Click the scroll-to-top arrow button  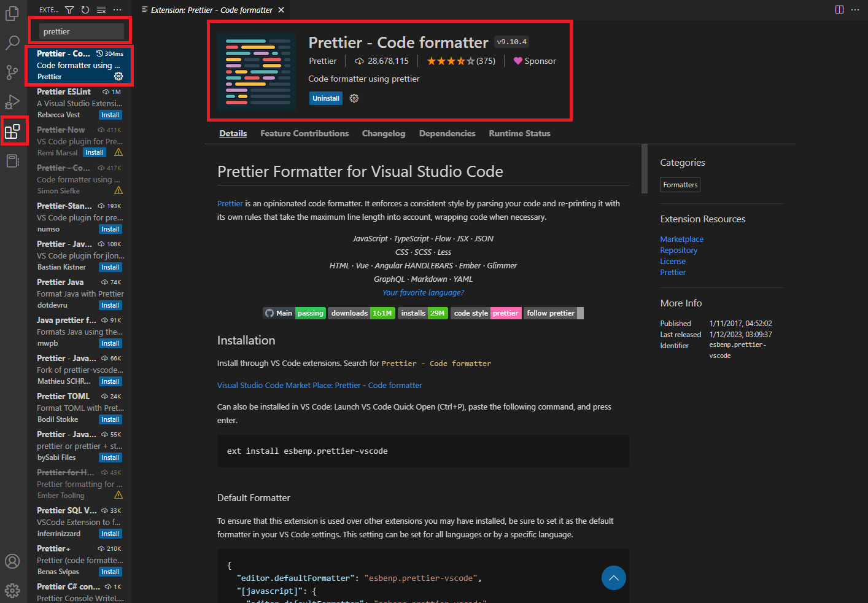coord(613,578)
